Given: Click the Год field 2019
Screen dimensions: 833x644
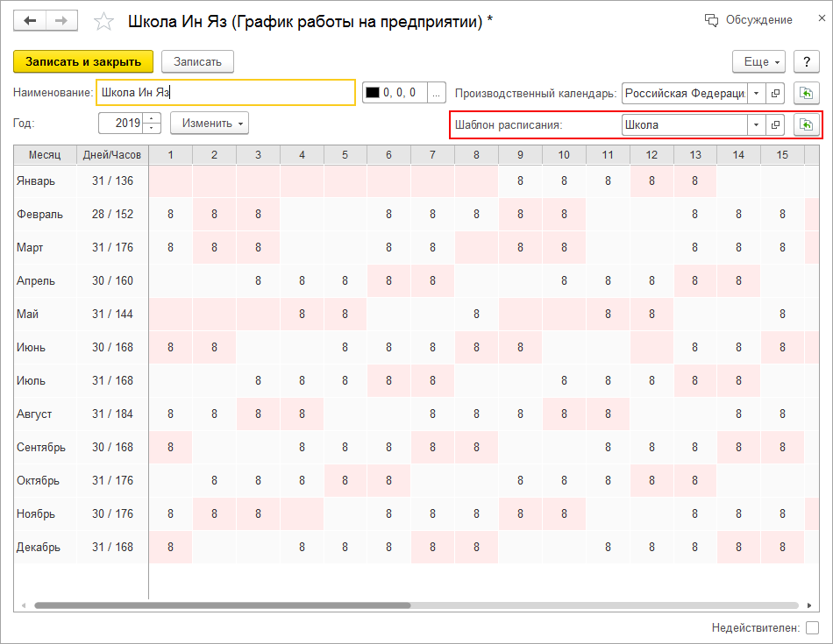Looking at the screenshot, I should tap(121, 124).
